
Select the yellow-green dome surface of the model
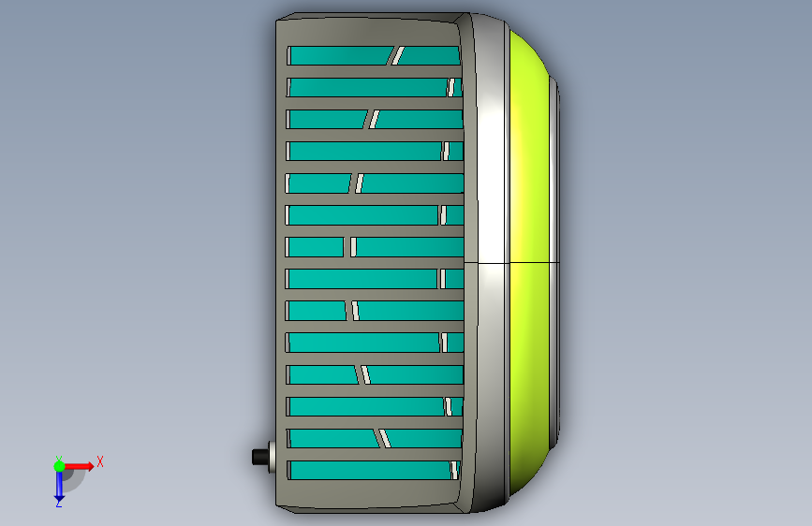point(529,262)
